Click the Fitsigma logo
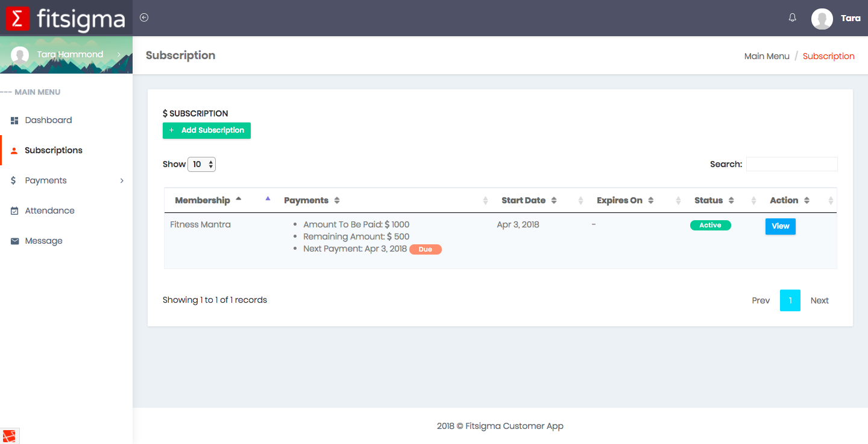The width and height of the screenshot is (868, 444). (x=66, y=19)
